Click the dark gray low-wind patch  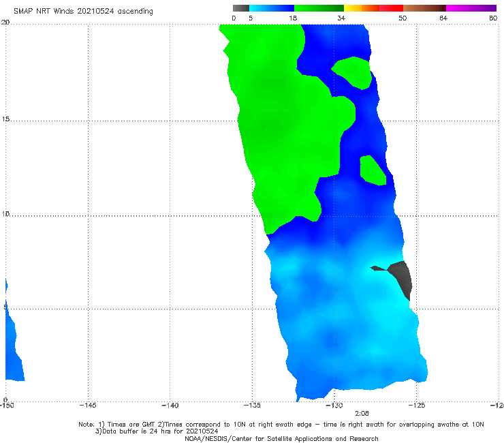pos(402,277)
